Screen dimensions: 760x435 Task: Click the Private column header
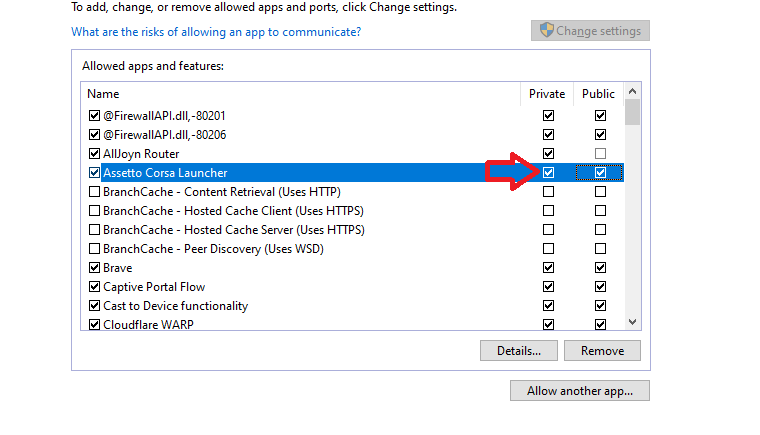(x=547, y=94)
